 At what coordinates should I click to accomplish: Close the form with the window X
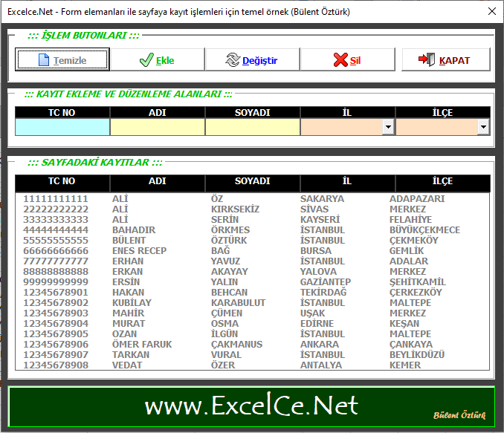click(492, 12)
